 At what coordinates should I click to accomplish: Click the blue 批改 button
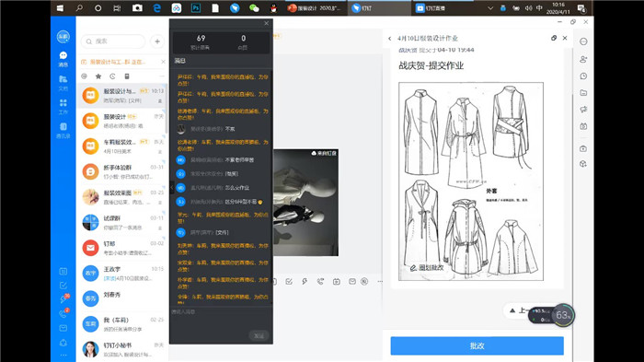[477, 345]
